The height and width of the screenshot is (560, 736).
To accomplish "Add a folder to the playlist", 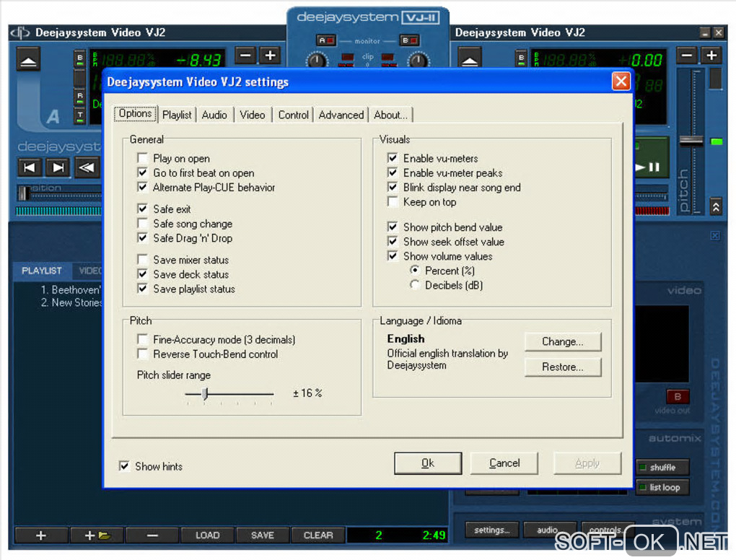I will 97,535.
